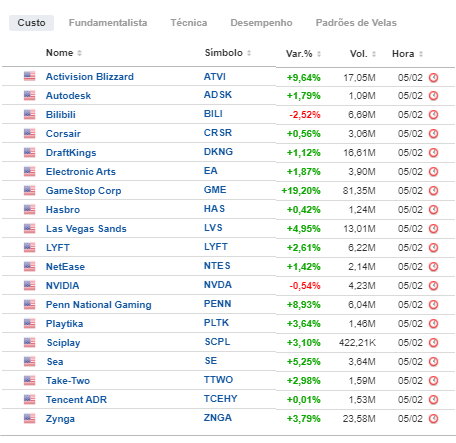Open the Electronic Arts stock link
456x443 pixels.
(x=81, y=172)
